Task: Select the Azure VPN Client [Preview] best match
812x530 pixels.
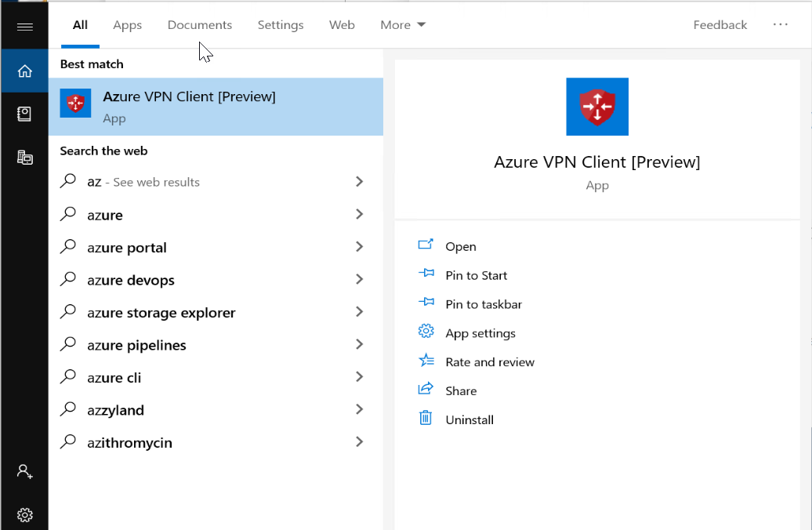Action: click(216, 107)
